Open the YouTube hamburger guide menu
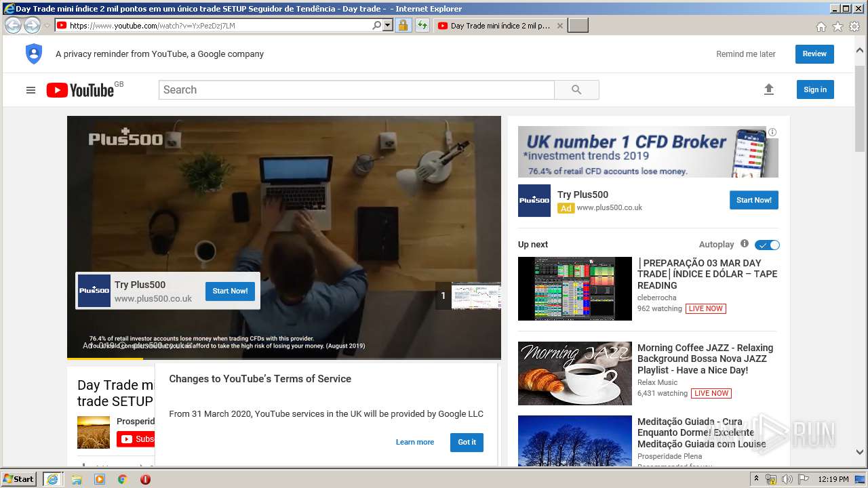Image resolution: width=868 pixels, height=488 pixels. click(31, 90)
